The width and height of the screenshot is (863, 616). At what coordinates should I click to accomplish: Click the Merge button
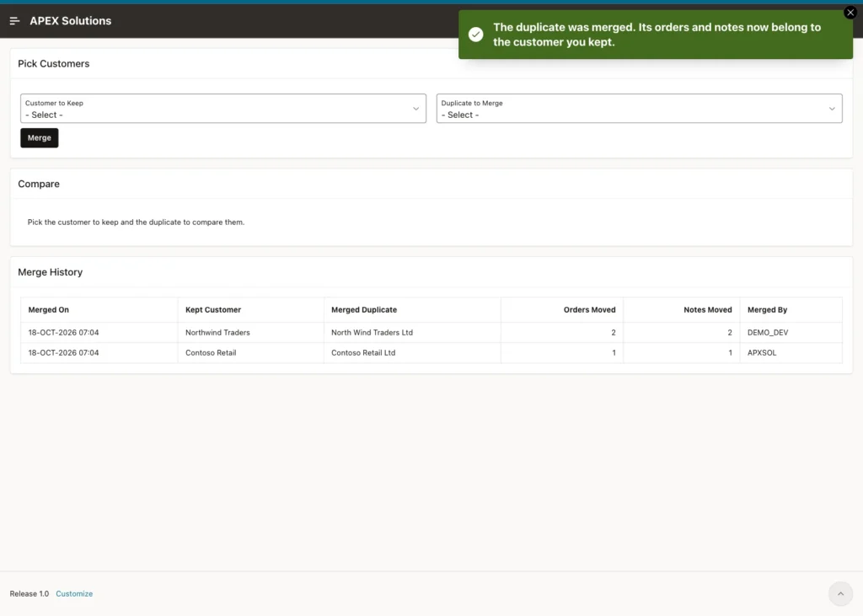[39, 137]
